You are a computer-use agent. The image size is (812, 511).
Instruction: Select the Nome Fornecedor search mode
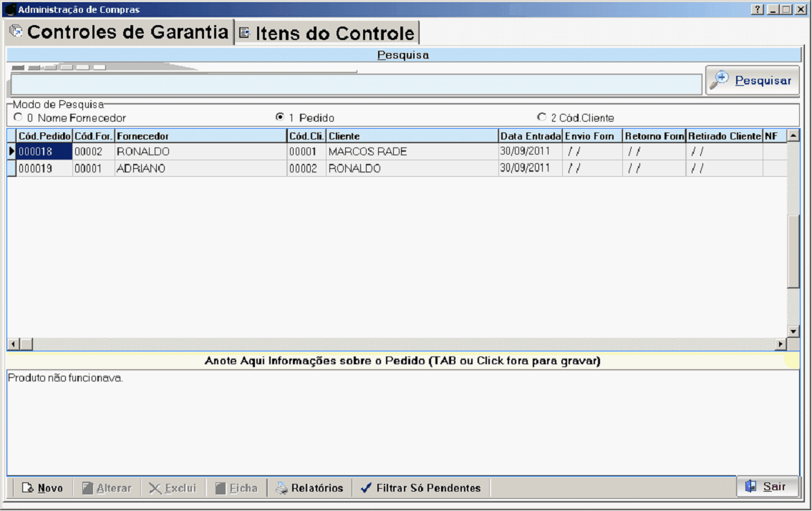pos(19,117)
